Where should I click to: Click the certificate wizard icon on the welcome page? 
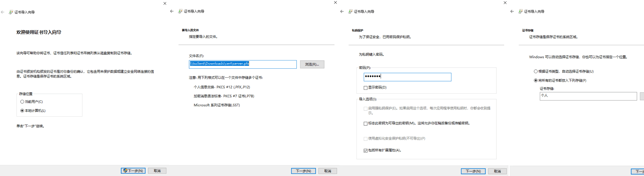[x=11, y=12]
